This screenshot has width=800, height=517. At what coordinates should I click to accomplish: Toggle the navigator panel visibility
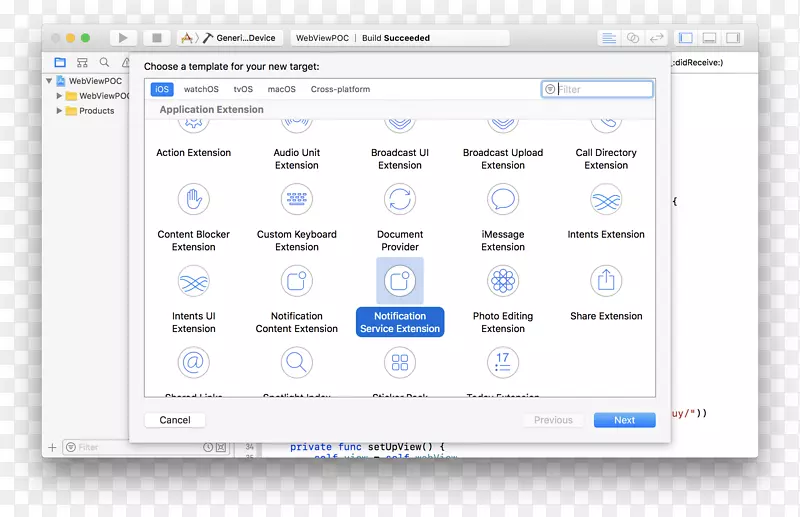click(x=685, y=38)
